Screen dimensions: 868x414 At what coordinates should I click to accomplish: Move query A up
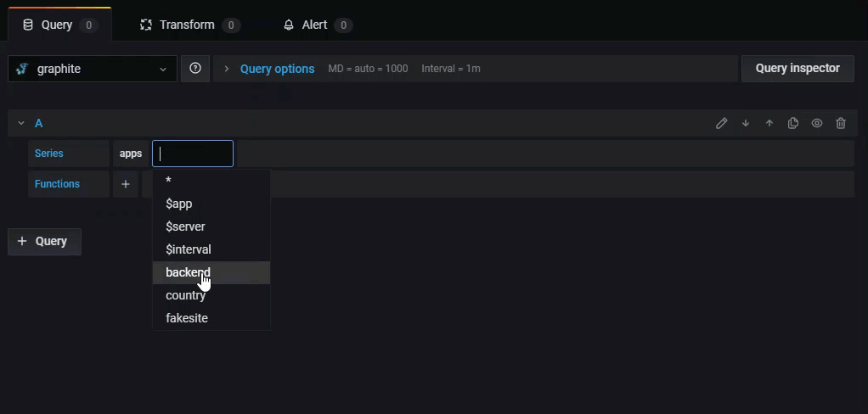[x=769, y=123]
